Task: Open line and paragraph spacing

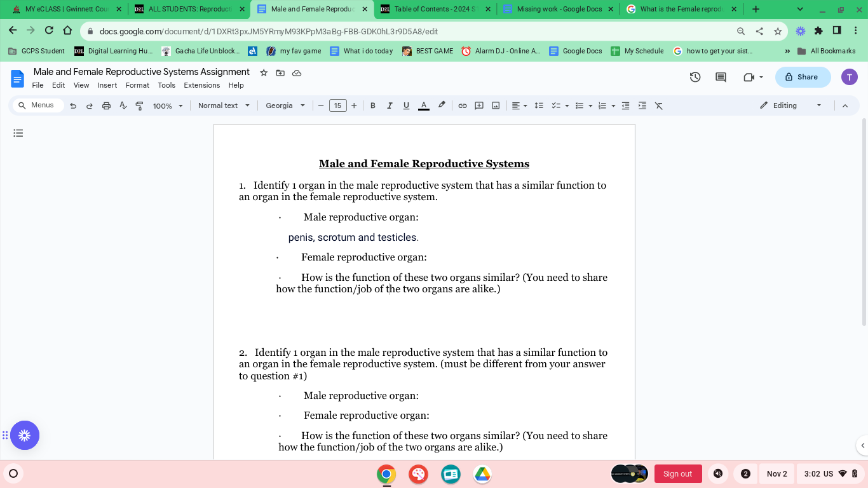Action: 539,105
